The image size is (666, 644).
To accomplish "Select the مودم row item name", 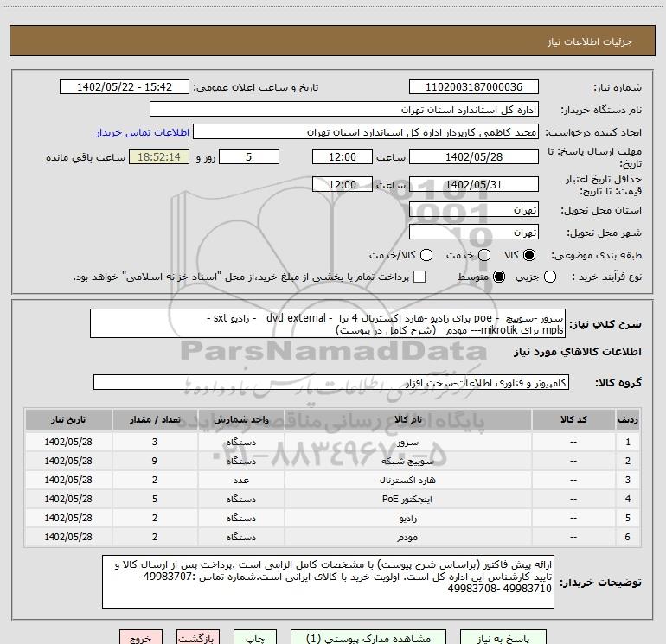I will [x=407, y=538].
